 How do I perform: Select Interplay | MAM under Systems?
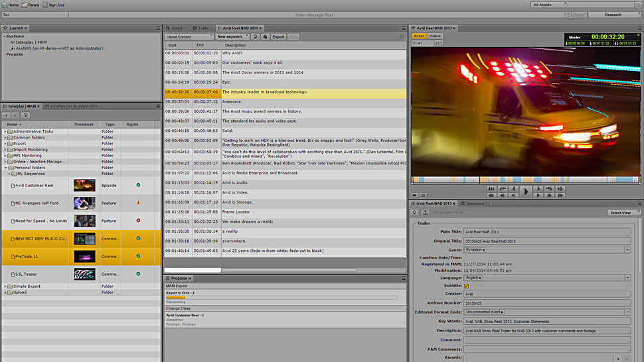[x=28, y=42]
